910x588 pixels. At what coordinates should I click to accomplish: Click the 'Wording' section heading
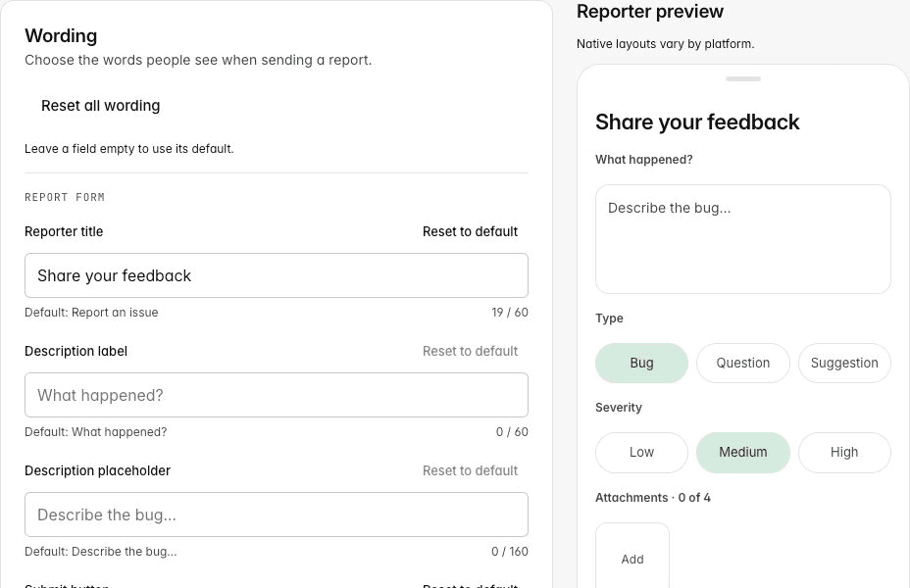coord(61,36)
